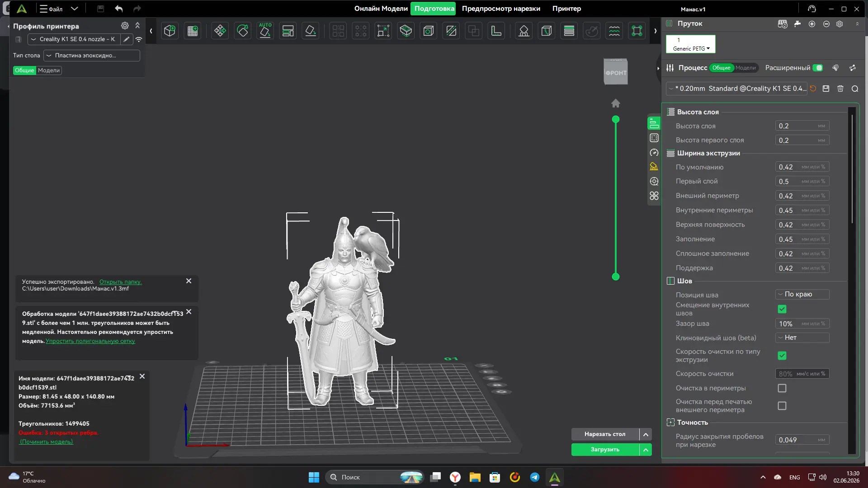Undo the last action

coord(119,9)
